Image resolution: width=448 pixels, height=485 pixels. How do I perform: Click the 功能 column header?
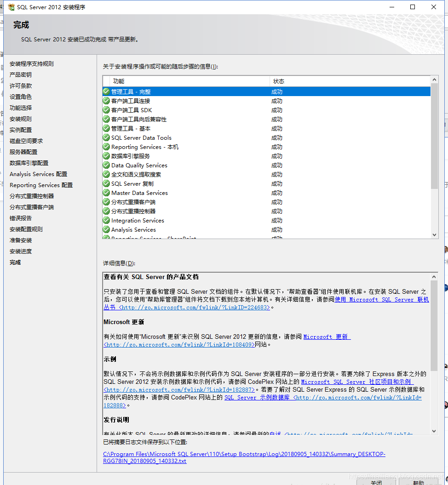click(190, 81)
